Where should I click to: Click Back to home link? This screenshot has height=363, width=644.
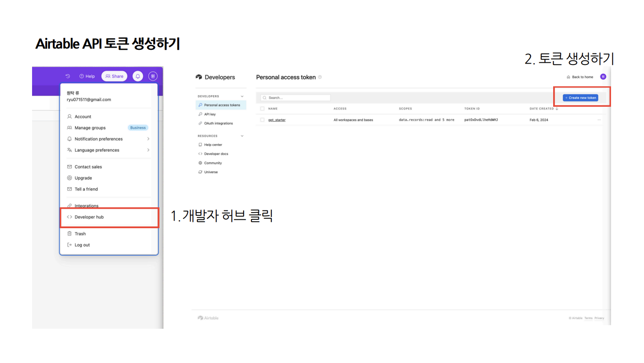click(580, 77)
